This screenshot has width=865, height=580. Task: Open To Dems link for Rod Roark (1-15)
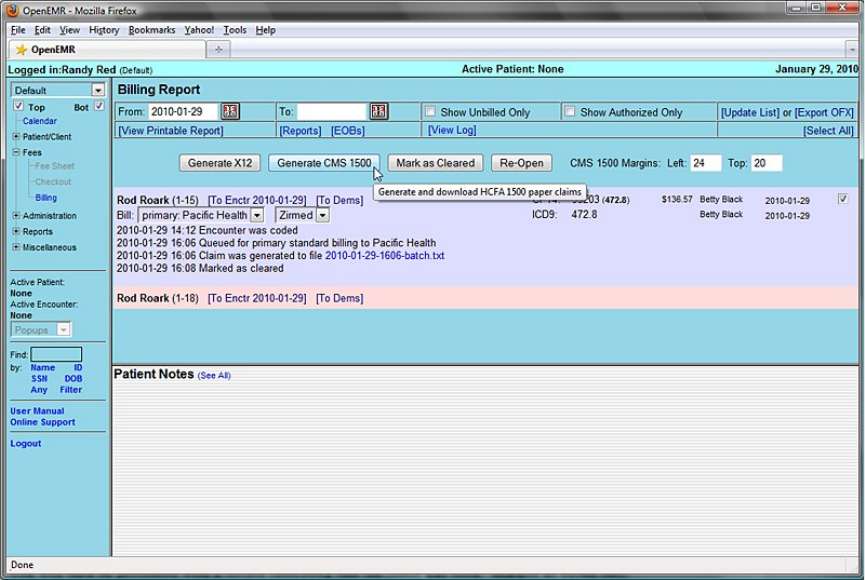tap(339, 200)
